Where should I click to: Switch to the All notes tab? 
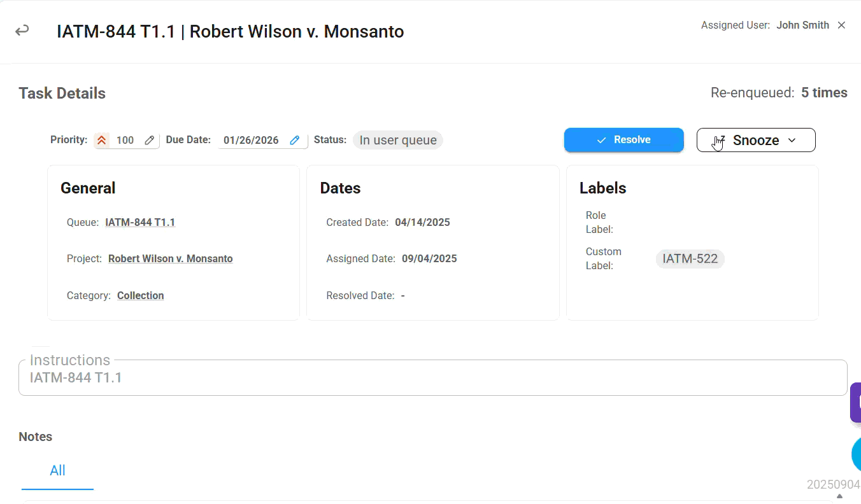point(57,471)
